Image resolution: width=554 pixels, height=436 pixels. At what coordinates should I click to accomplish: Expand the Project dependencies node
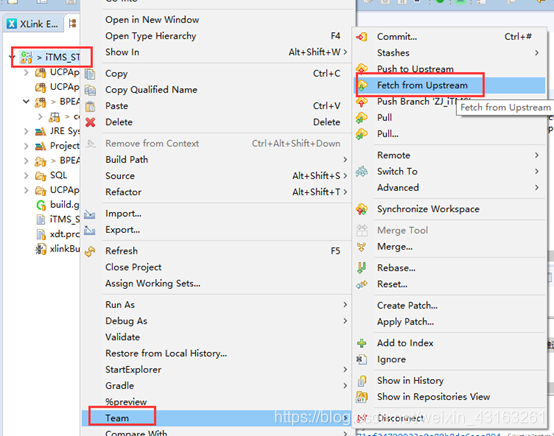[x=26, y=146]
